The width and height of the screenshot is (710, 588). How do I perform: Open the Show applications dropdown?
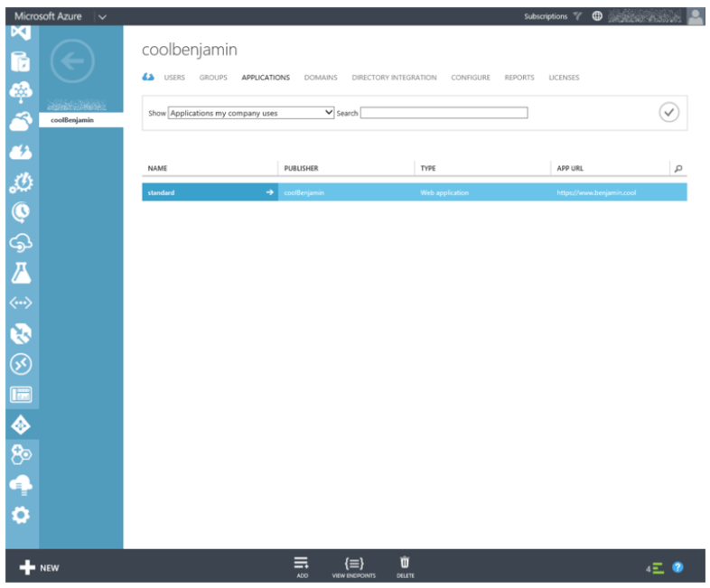pyautogui.click(x=251, y=113)
